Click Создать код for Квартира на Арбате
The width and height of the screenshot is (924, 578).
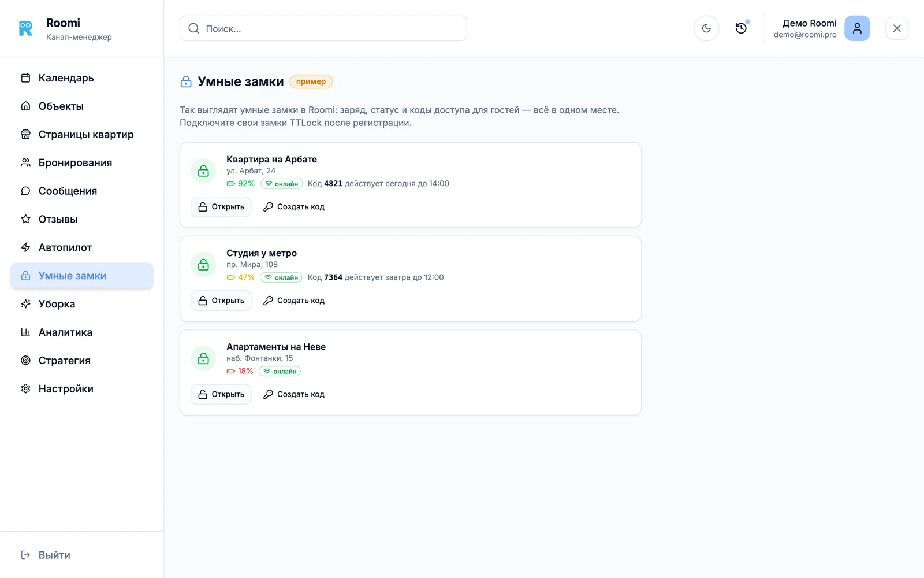click(x=294, y=207)
